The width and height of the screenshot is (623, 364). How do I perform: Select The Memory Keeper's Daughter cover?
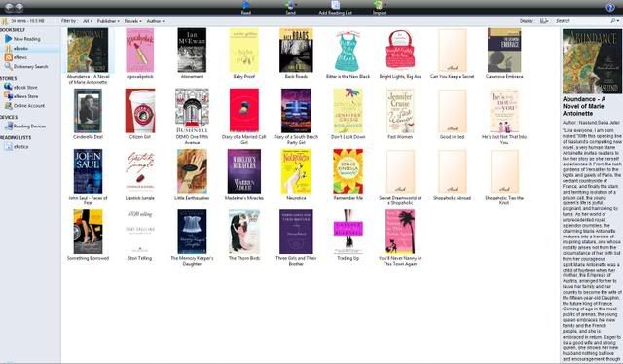click(192, 232)
